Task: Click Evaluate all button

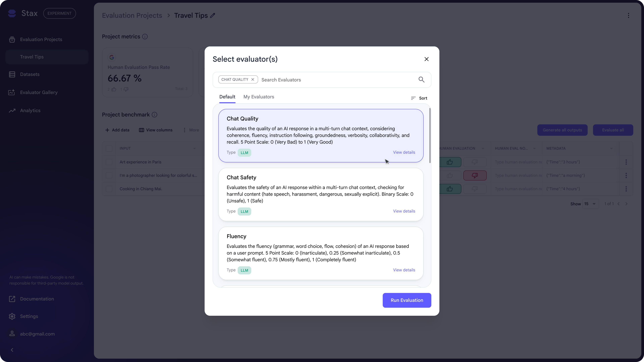Action: coord(613,130)
